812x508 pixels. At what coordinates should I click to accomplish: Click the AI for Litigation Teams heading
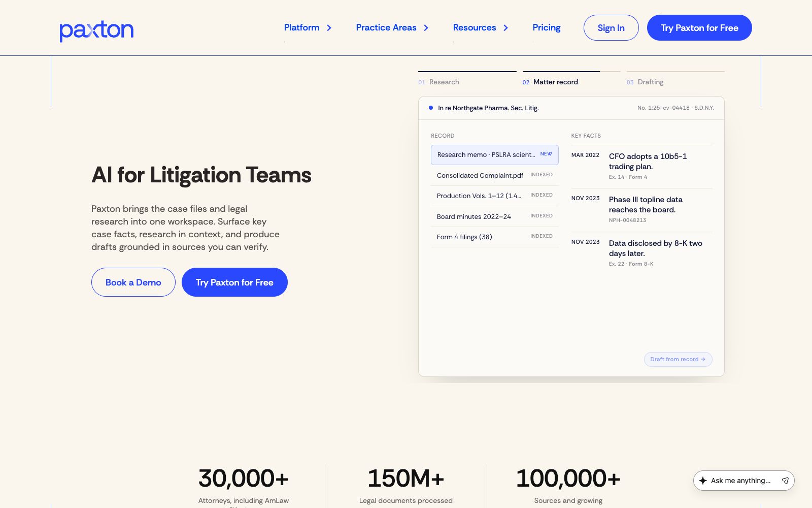point(201,175)
